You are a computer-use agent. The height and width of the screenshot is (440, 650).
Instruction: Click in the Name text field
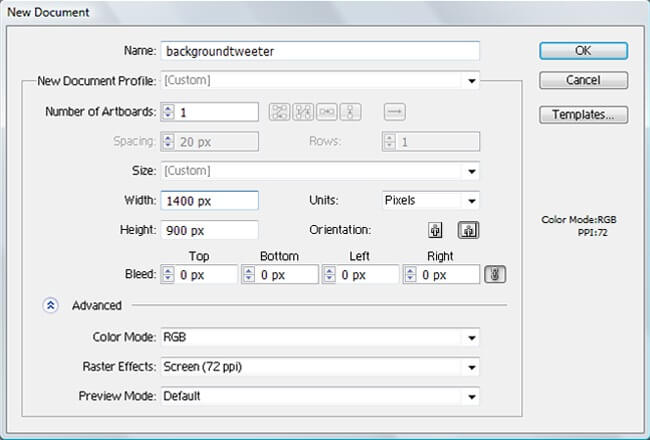(320, 50)
